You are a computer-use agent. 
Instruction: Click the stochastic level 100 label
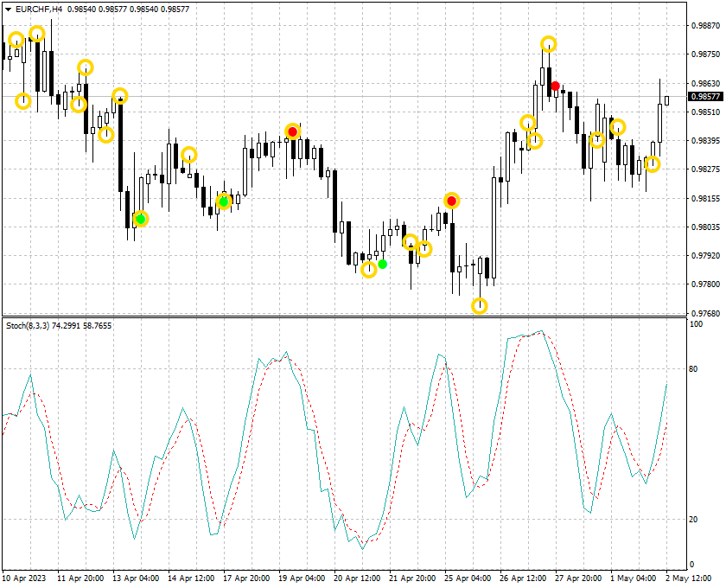click(x=696, y=324)
